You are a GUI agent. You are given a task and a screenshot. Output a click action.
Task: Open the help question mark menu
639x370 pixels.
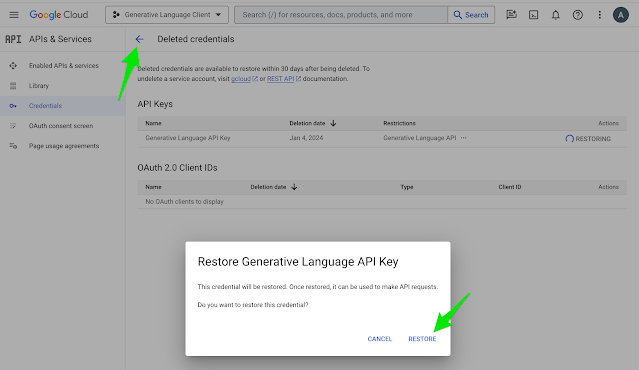[577, 15]
